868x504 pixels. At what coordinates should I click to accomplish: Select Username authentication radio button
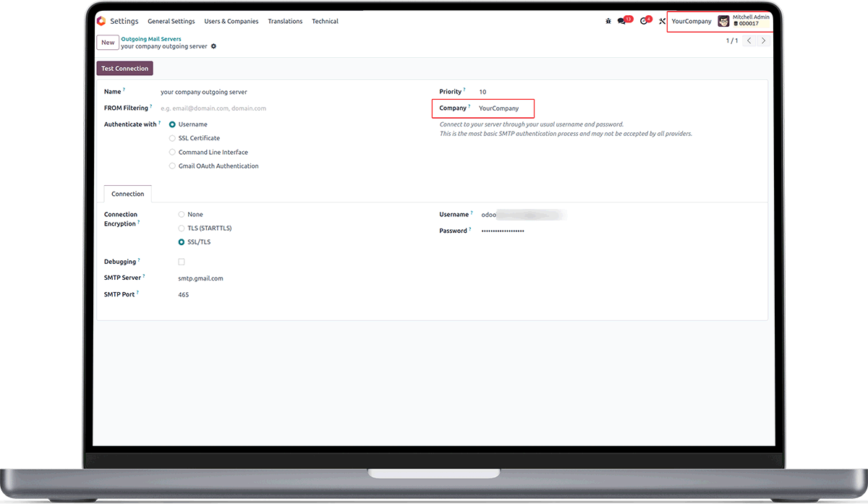click(172, 124)
